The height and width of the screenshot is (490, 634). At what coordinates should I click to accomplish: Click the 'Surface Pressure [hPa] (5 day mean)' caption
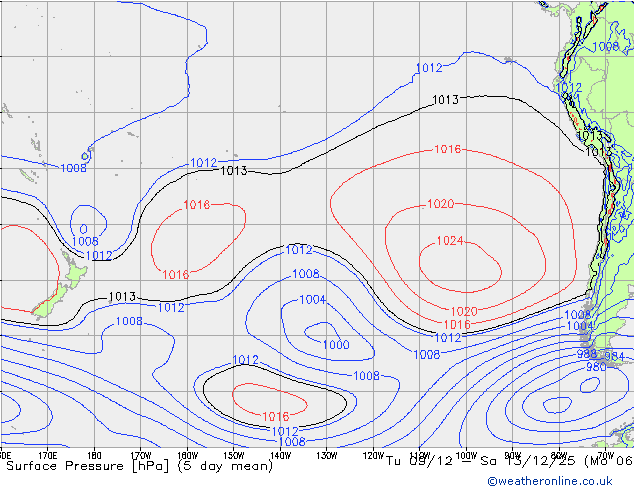pos(140,466)
